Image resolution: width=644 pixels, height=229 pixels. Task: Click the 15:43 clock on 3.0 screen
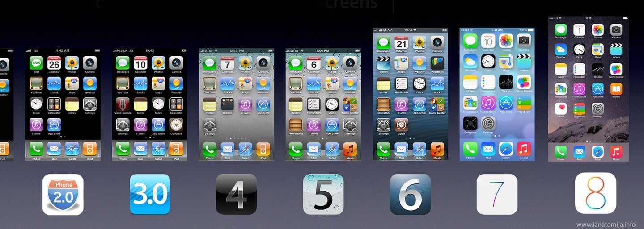[x=149, y=50]
